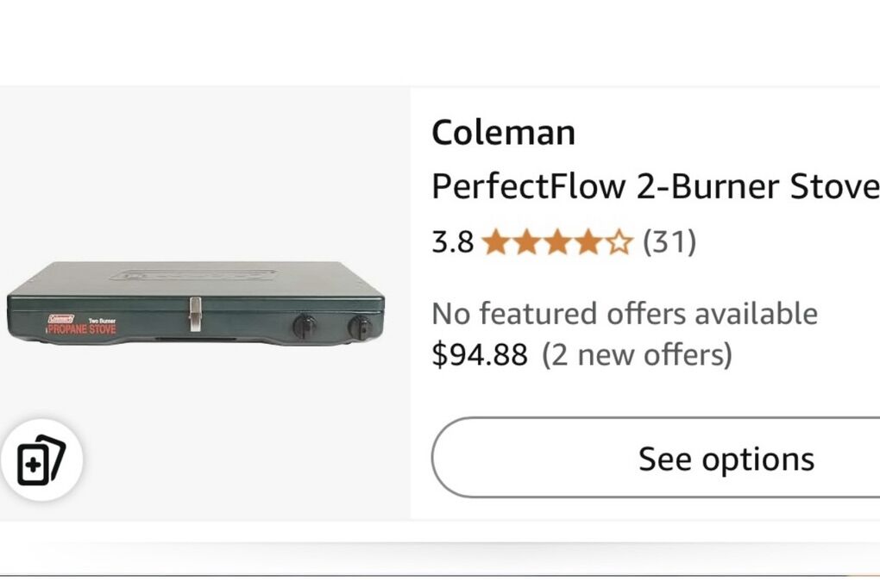
Task: Tap the add-to-list cards icon
Action: [x=41, y=460]
